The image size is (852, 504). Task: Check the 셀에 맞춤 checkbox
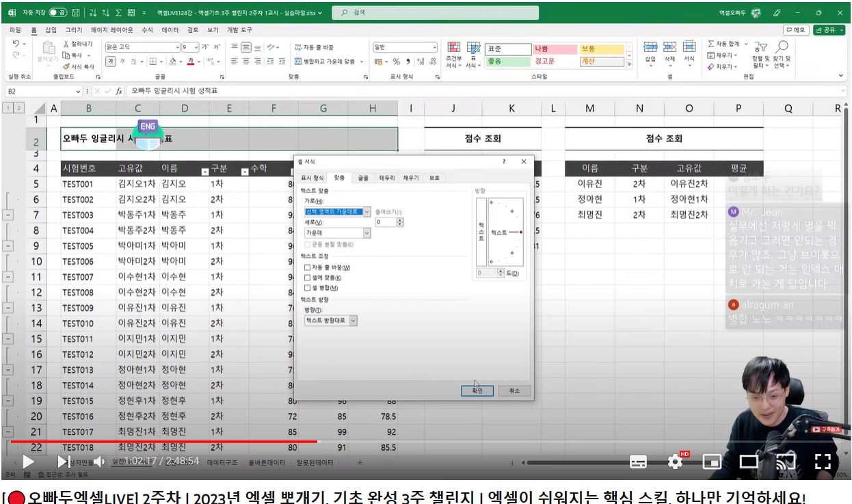pos(308,278)
